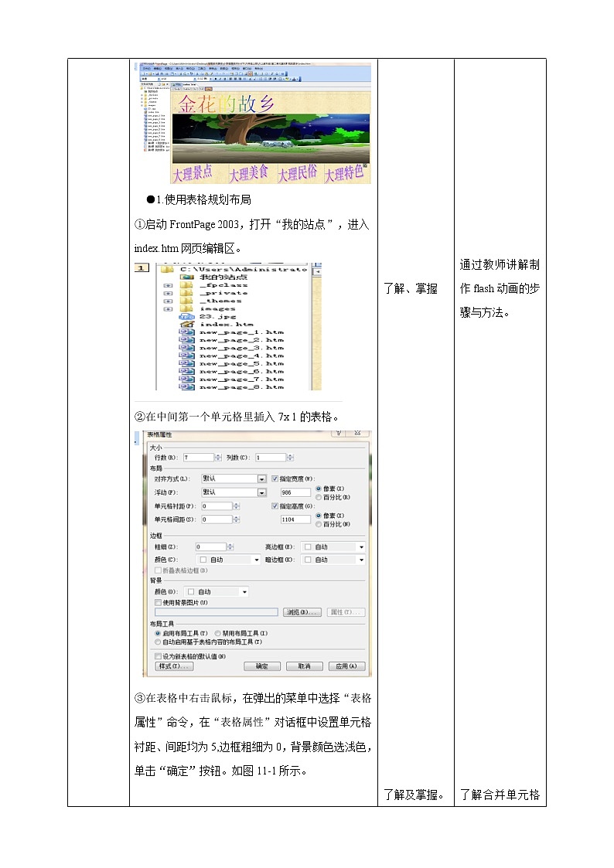Click the _fpclass folder icon
614x868 pixels.
pos(188,285)
